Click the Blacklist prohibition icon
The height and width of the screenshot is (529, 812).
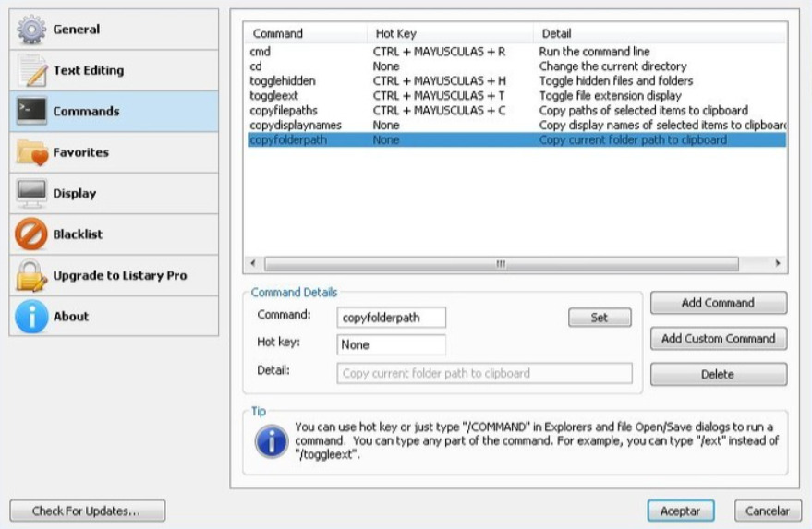[31, 234]
